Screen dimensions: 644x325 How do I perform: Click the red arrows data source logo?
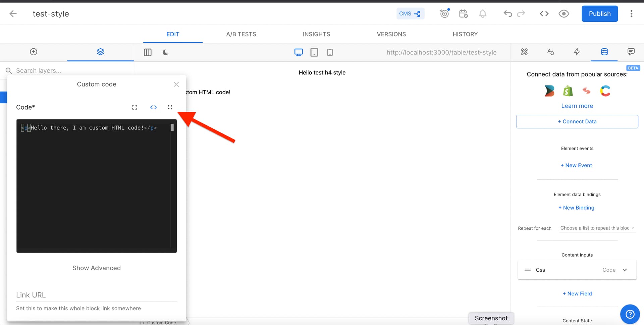(586, 91)
